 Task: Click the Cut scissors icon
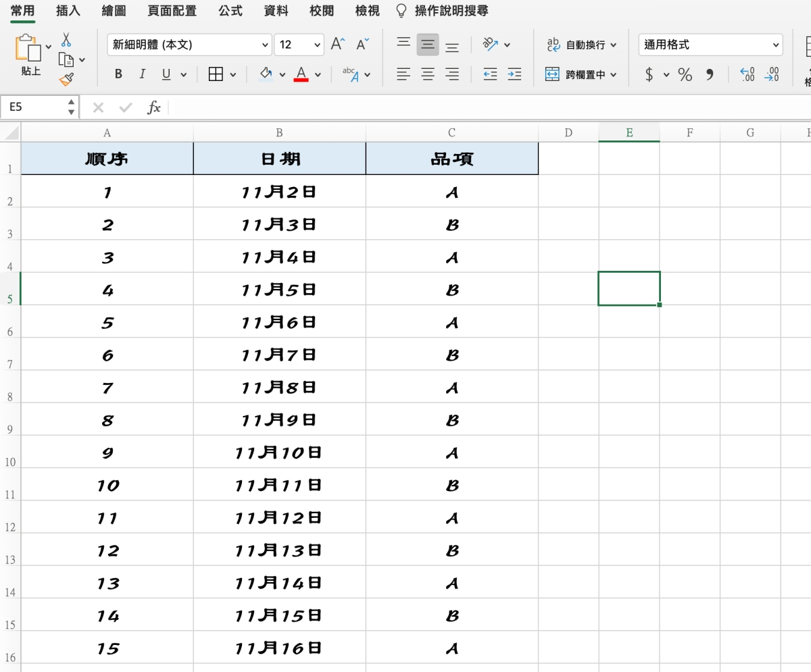tap(66, 39)
